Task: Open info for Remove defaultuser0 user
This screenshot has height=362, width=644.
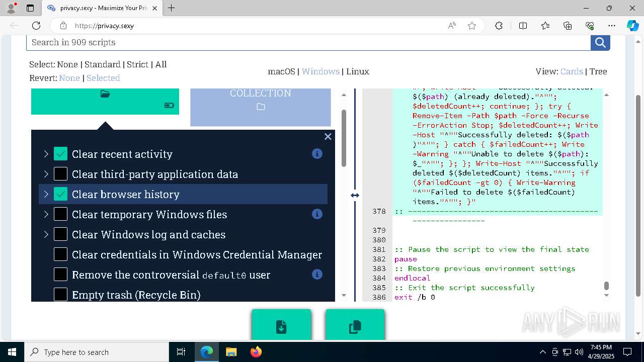Action: tap(317, 275)
